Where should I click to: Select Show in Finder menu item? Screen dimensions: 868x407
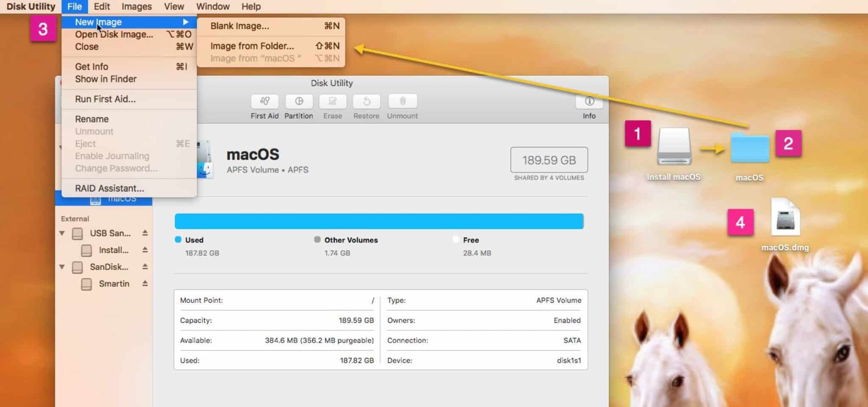(x=129, y=79)
